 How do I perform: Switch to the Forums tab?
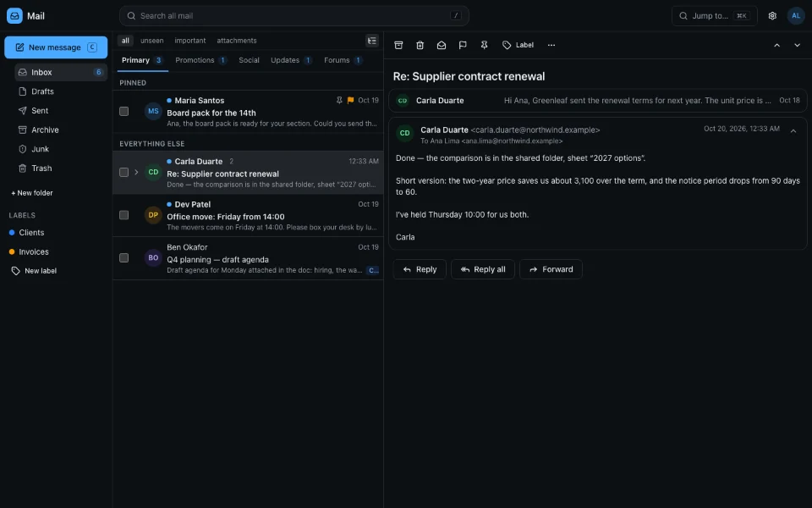coord(343,60)
